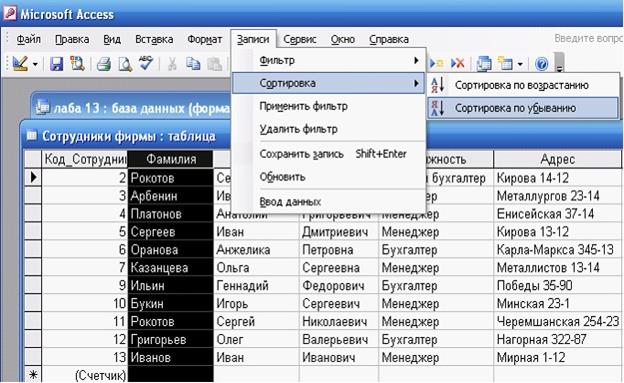Viewport: 624px width, 383px height.
Task: Open the Правка menu
Action: (72, 39)
